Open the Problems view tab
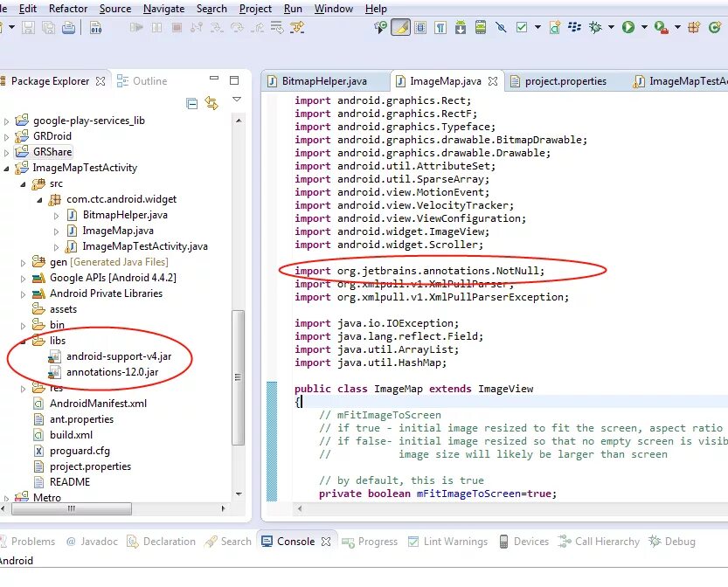Viewport: 728px width, 587px height. 28,542
